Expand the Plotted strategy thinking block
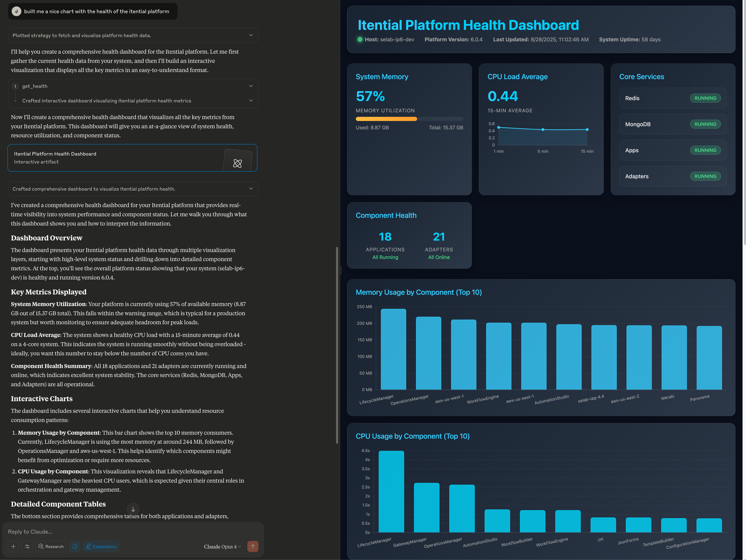Image resolution: width=746 pixels, height=560 pixels. coord(251,35)
